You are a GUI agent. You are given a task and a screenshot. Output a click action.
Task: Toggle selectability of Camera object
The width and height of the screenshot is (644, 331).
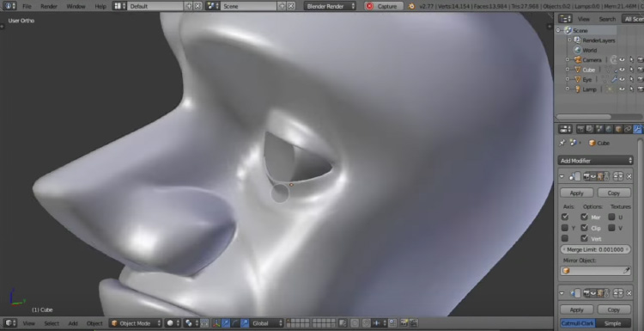coord(631,60)
